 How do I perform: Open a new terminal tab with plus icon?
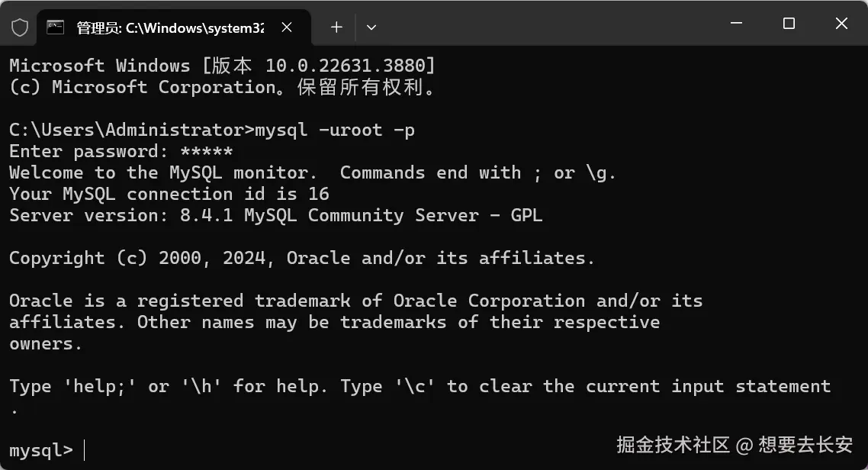coord(336,27)
